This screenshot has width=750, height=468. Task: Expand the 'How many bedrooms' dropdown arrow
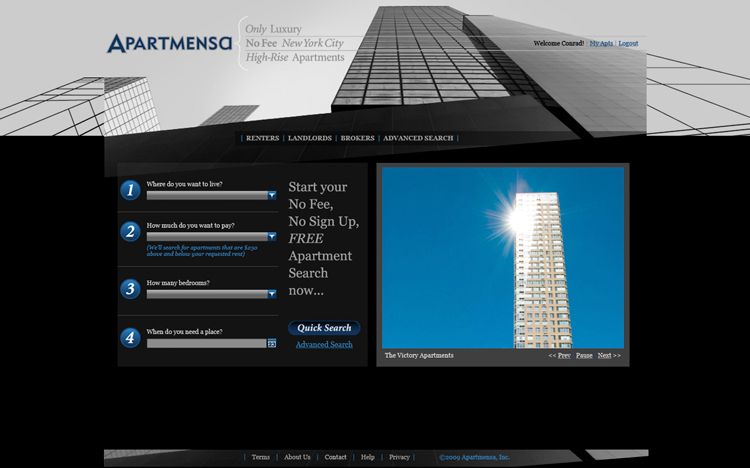(272, 294)
